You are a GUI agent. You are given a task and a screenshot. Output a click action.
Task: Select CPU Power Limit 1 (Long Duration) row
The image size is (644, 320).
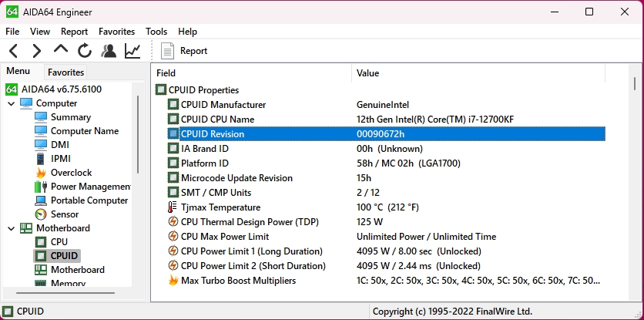click(x=387, y=251)
